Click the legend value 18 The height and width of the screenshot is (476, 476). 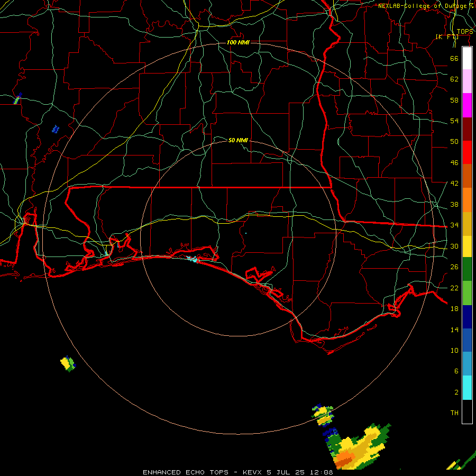pyautogui.click(x=454, y=309)
